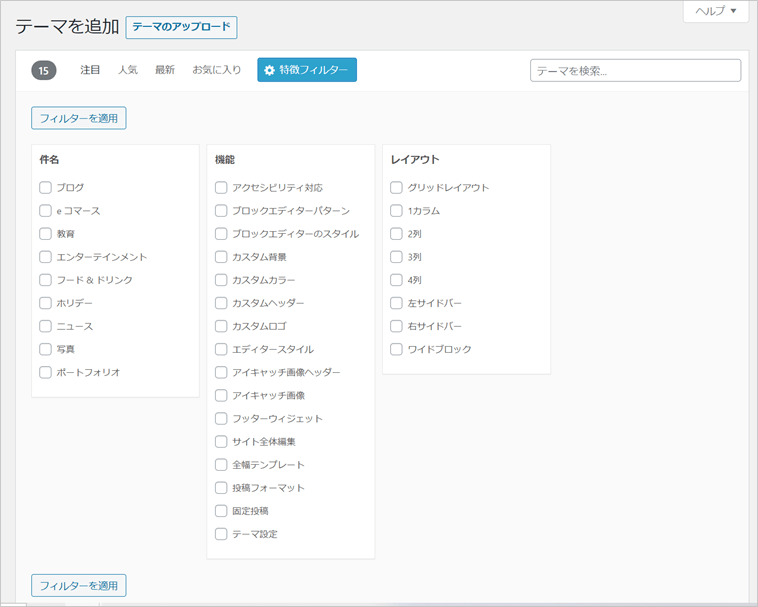Click the theme count badge 15
Viewport: 758px width, 607px height.
pyautogui.click(x=44, y=70)
